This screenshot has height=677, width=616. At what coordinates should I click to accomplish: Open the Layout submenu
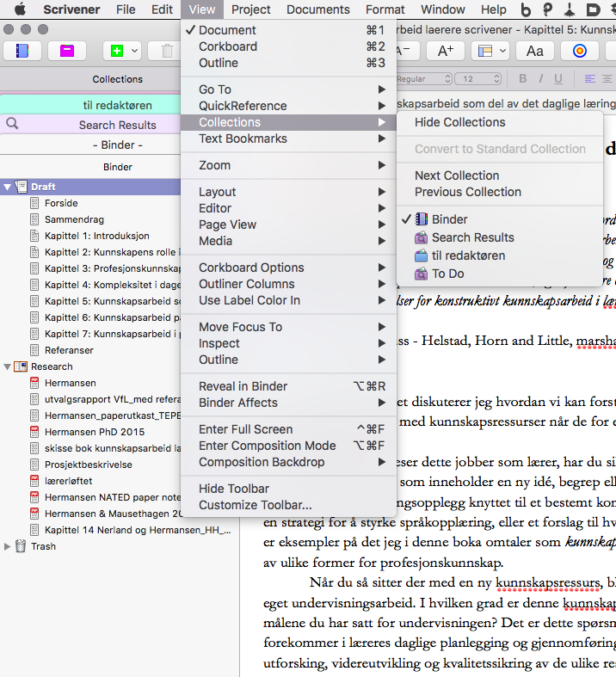[x=288, y=192]
